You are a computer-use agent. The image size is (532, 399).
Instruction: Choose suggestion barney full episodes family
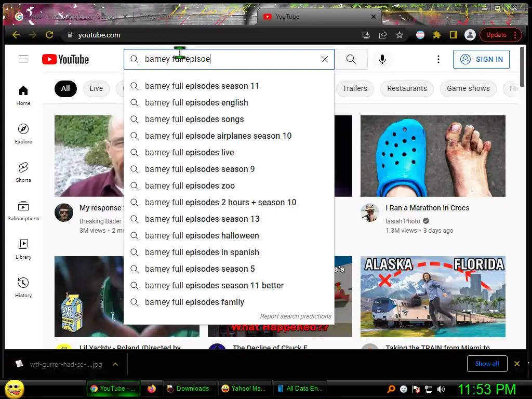click(229, 302)
